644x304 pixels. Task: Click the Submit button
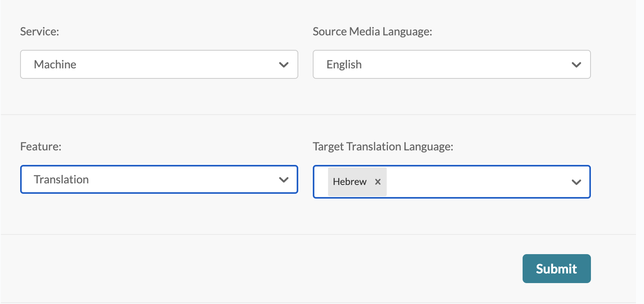click(x=556, y=269)
